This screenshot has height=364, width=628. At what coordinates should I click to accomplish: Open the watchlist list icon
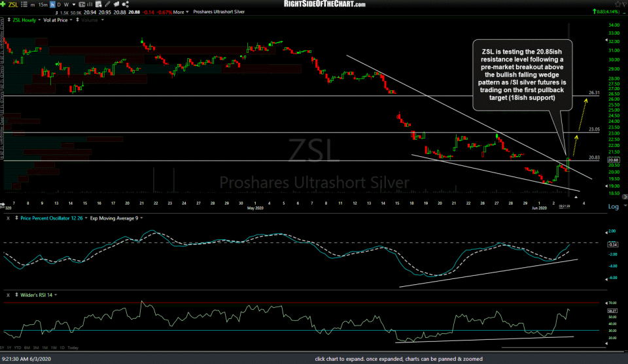coord(24,5)
